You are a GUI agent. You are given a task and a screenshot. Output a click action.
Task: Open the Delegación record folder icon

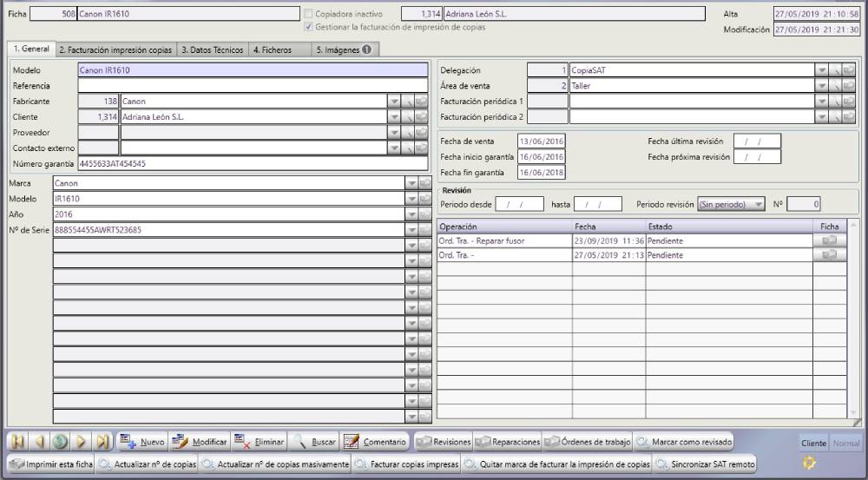click(849, 70)
